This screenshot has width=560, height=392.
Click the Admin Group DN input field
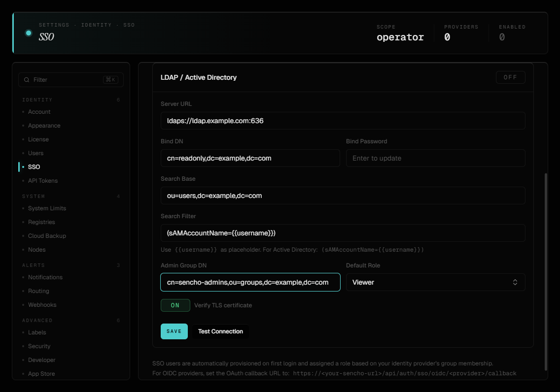(250, 282)
